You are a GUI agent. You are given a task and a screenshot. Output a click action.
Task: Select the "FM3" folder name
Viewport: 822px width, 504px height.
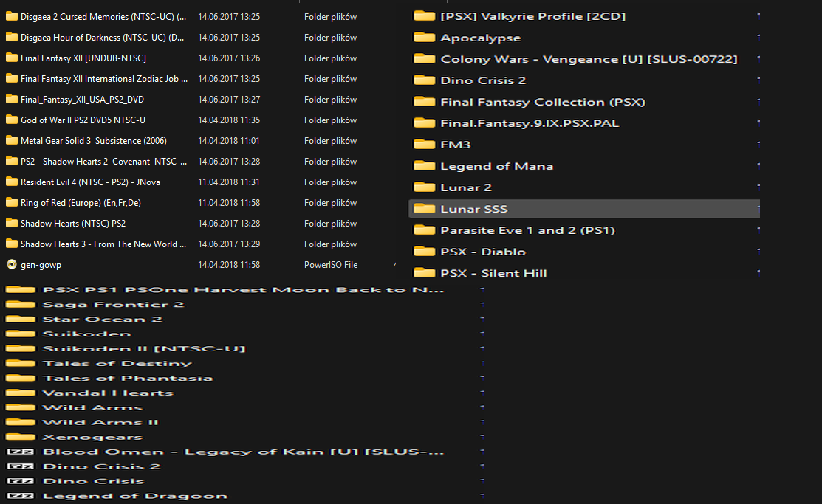tap(456, 145)
